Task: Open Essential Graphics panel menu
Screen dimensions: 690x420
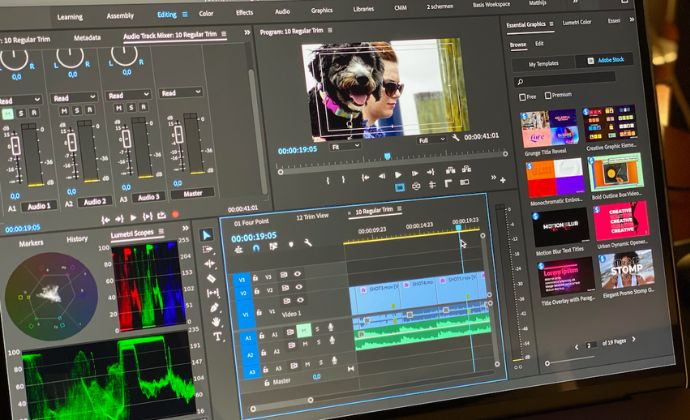Action: [x=551, y=24]
